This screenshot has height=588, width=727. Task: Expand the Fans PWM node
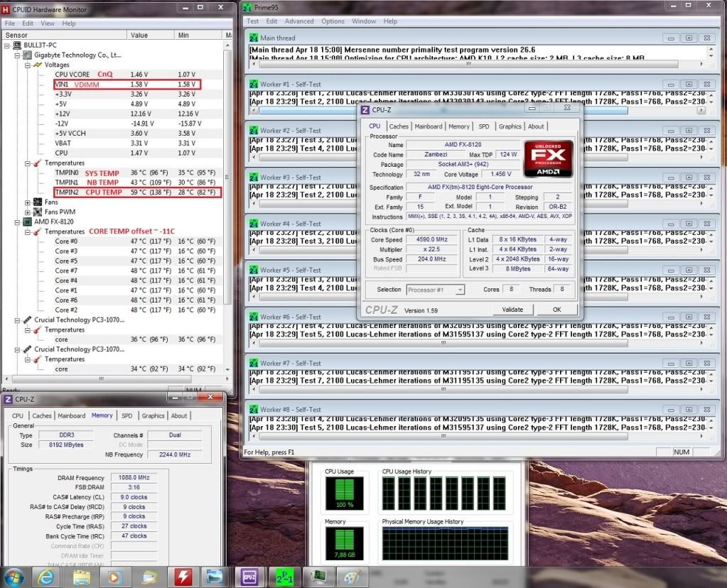tap(27, 212)
